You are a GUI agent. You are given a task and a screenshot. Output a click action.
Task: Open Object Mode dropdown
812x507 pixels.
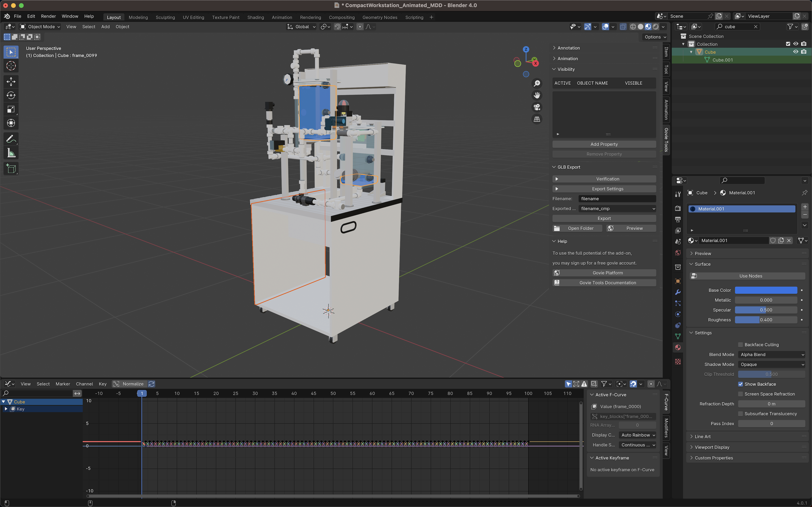tap(40, 27)
